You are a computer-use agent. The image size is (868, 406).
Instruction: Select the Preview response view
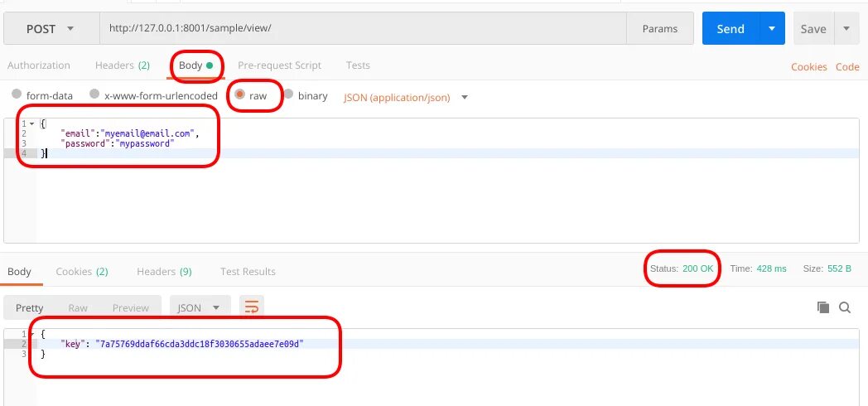131,308
